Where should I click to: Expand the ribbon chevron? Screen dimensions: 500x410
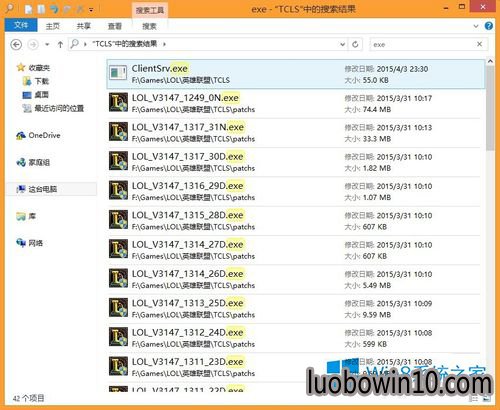pyautogui.click(x=476, y=26)
